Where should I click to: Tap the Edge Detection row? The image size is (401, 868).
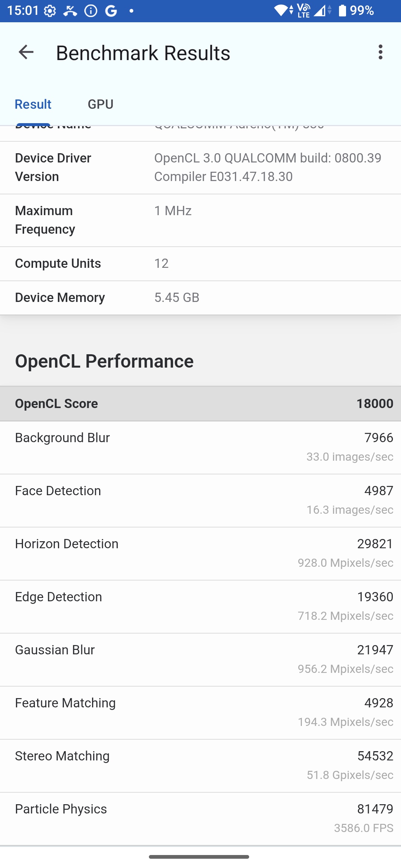(x=200, y=606)
